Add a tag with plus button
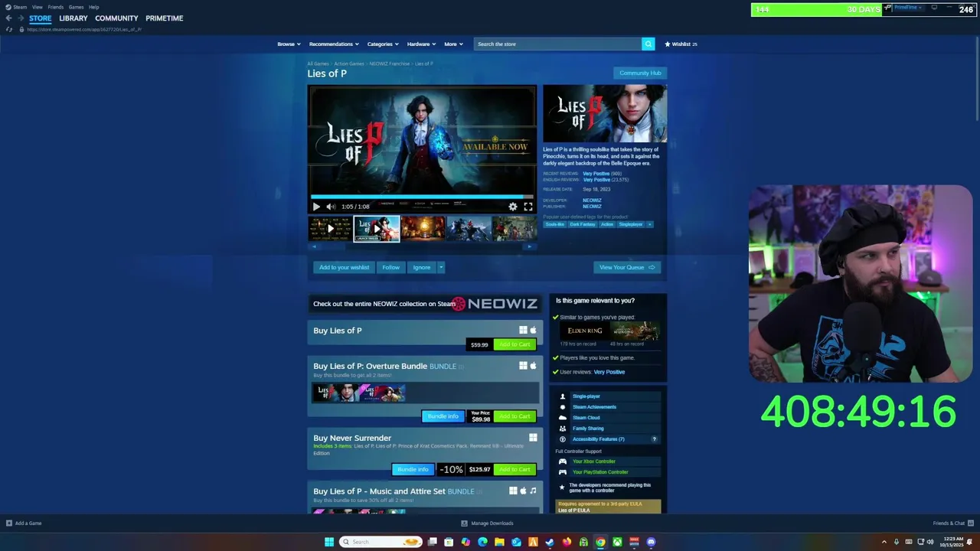 pos(649,224)
